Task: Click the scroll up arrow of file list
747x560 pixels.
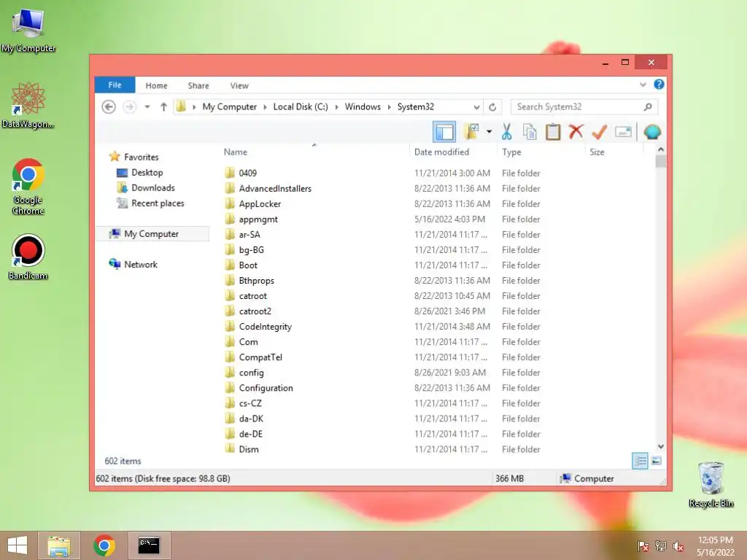Action: click(661, 149)
